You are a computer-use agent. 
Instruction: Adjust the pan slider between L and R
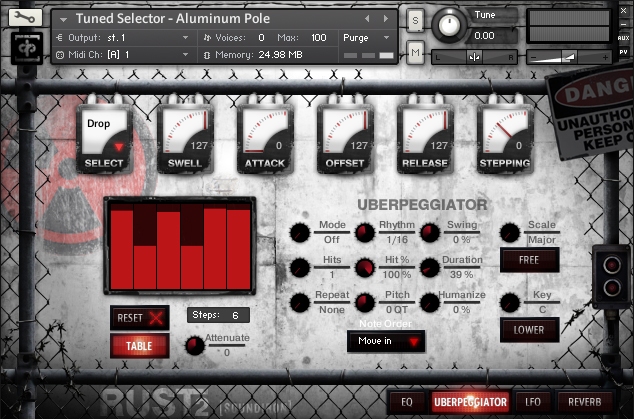pyautogui.click(x=475, y=57)
